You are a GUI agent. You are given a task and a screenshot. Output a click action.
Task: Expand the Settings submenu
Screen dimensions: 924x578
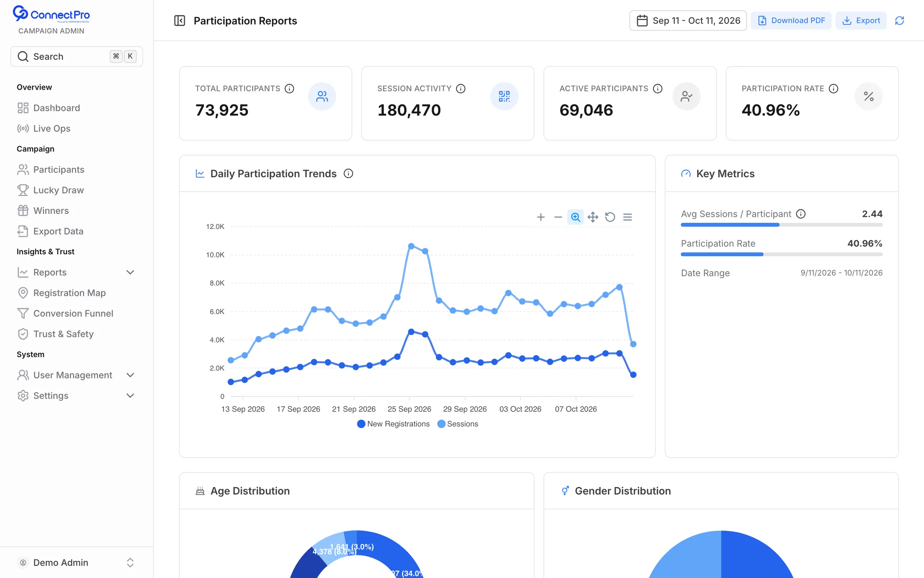click(x=77, y=396)
